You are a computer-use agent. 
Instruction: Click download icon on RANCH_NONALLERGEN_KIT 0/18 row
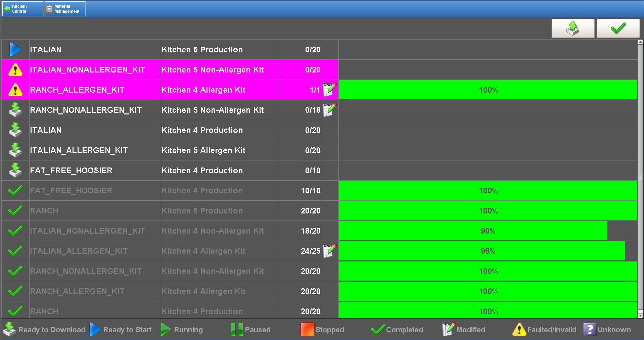15,110
